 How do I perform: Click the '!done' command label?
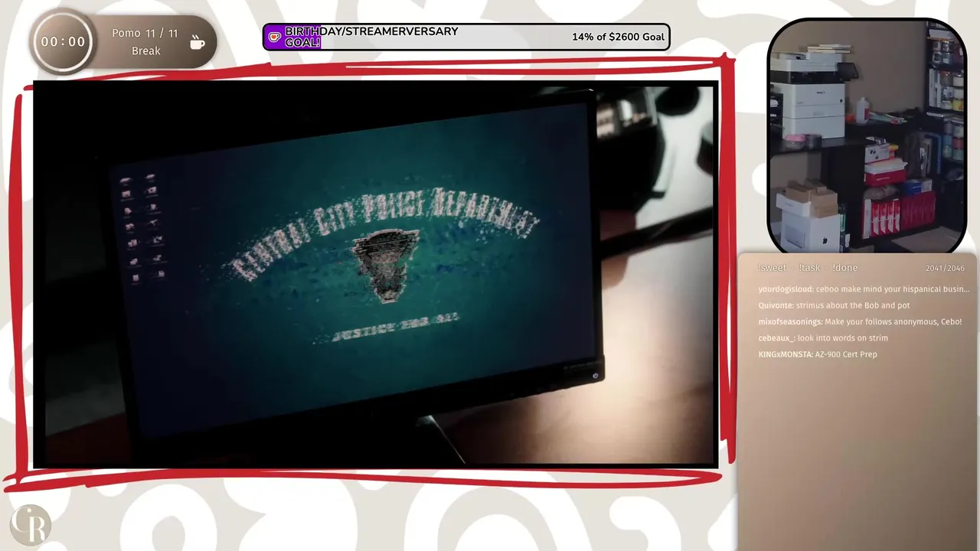click(x=844, y=268)
